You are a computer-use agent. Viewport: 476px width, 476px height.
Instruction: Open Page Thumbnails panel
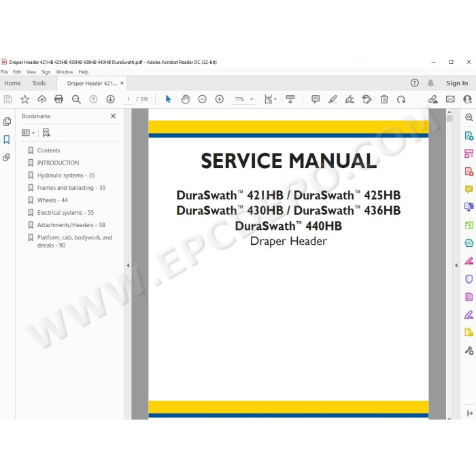(7, 122)
